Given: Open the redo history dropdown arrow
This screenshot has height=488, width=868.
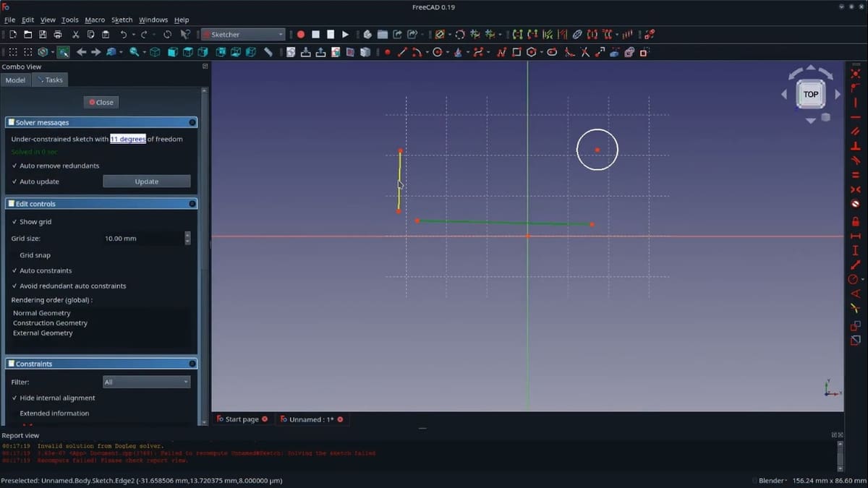Looking at the screenshot, I should (x=154, y=34).
